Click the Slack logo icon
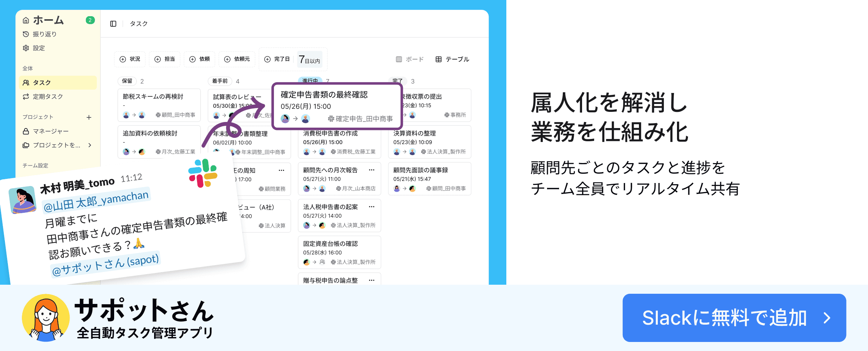The image size is (868, 351). [203, 173]
